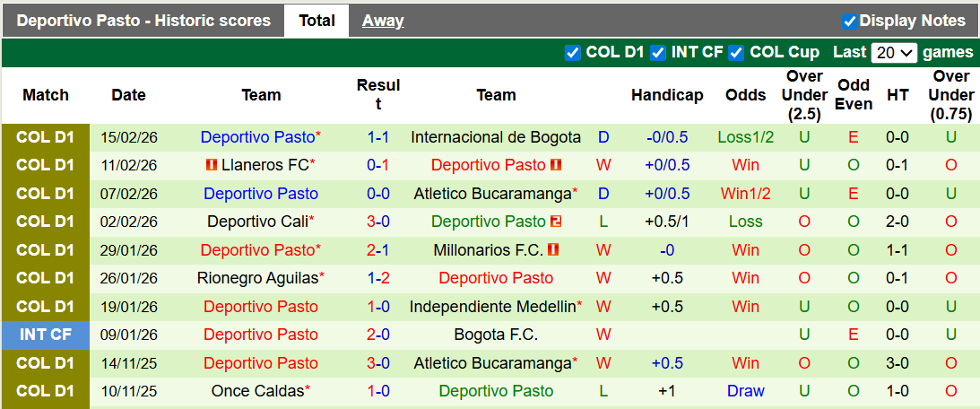Toggle the COL D1 league filter checkbox
980x409 pixels.
point(573,53)
